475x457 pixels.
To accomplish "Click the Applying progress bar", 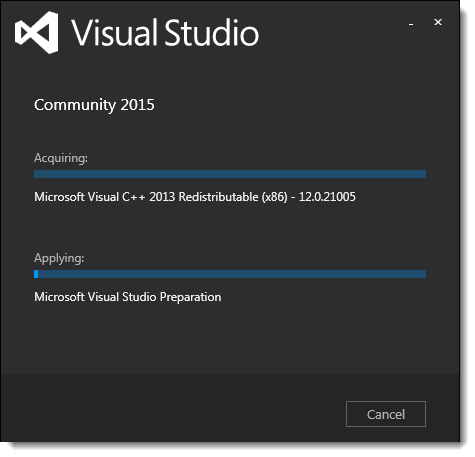I will click(x=230, y=274).
